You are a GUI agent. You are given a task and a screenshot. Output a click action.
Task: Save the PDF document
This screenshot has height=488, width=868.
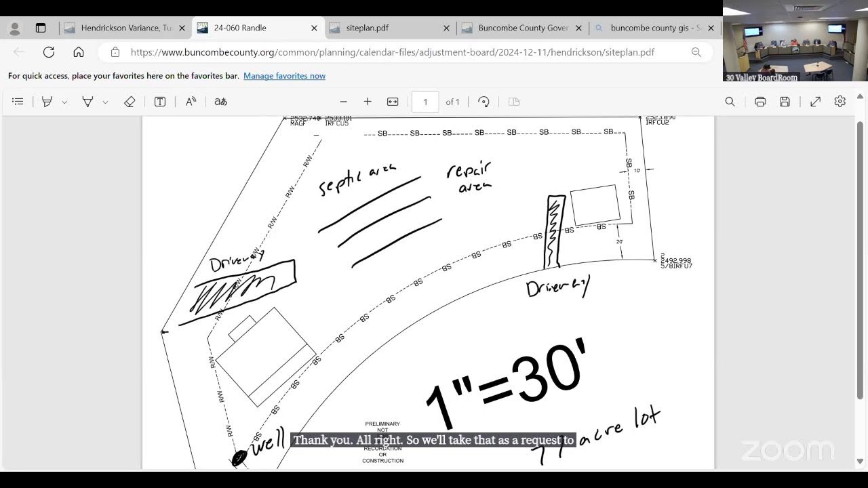785,102
